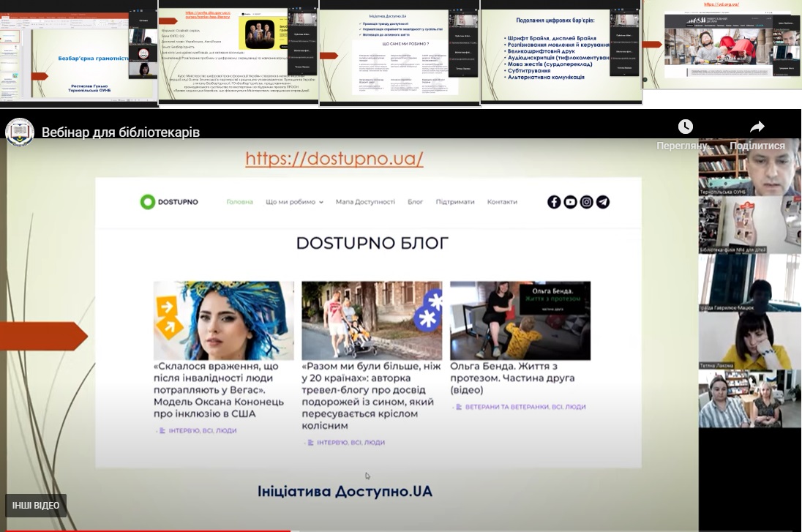Click the Facebook icon in the site header

[554, 202]
